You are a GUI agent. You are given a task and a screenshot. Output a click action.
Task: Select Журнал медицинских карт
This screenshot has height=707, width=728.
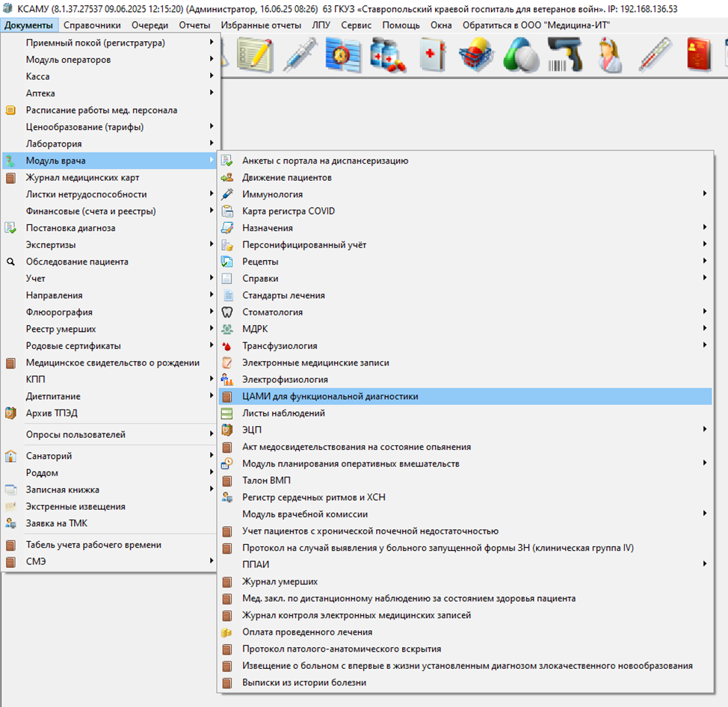click(110, 177)
